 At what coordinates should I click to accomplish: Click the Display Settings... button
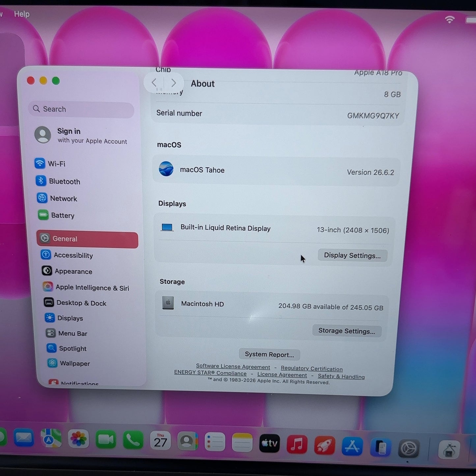coord(352,255)
